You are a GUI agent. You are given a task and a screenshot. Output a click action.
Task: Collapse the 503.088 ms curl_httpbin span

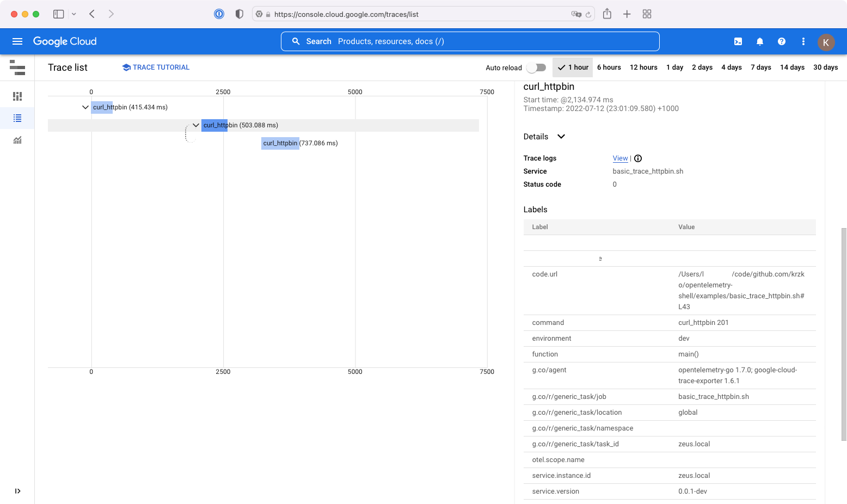[x=196, y=125]
